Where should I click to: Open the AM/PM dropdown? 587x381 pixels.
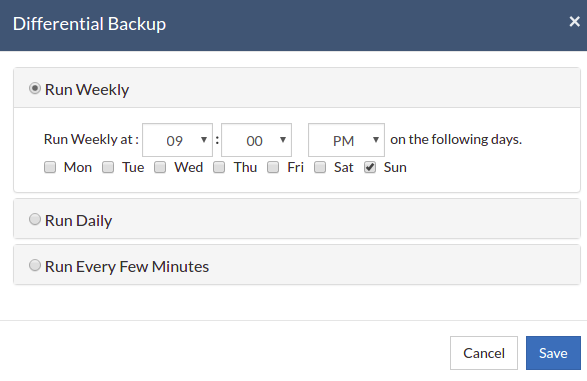[x=346, y=140]
